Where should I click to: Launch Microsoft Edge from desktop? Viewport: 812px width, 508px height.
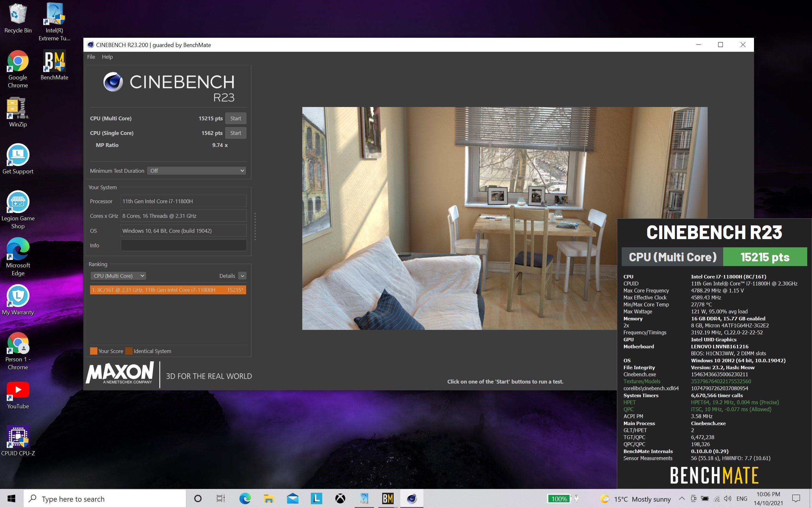click(x=18, y=257)
